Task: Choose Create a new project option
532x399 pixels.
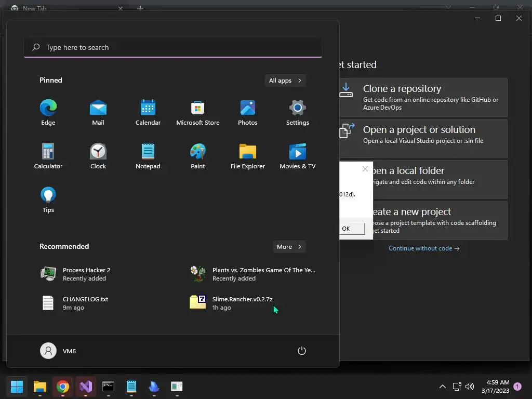Action: coord(440,220)
